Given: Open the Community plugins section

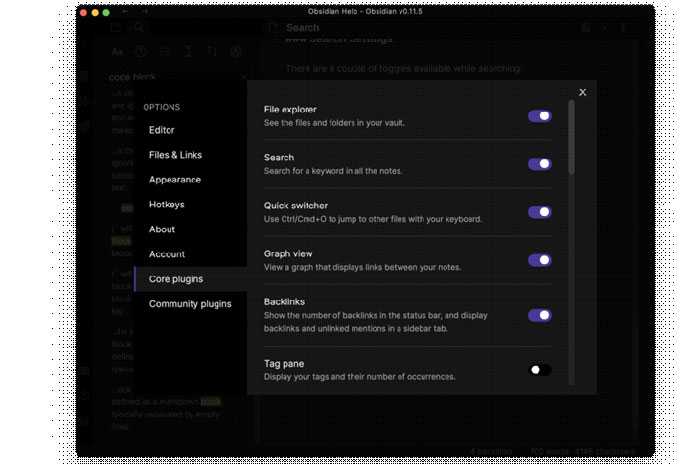Looking at the screenshot, I should point(190,304).
